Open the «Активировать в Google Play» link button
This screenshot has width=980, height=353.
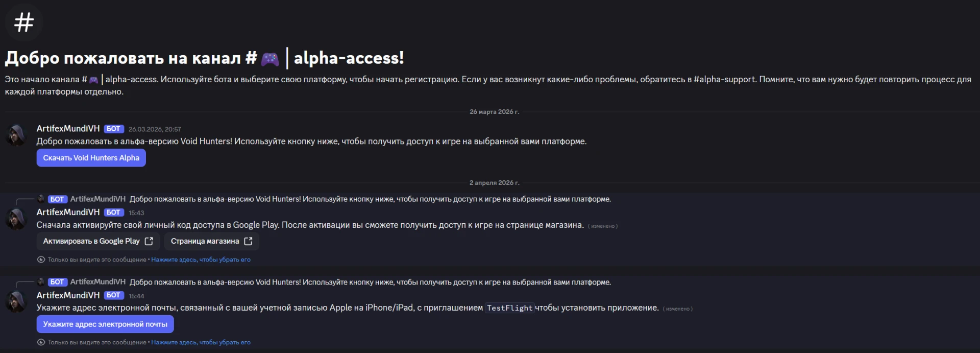pos(98,241)
